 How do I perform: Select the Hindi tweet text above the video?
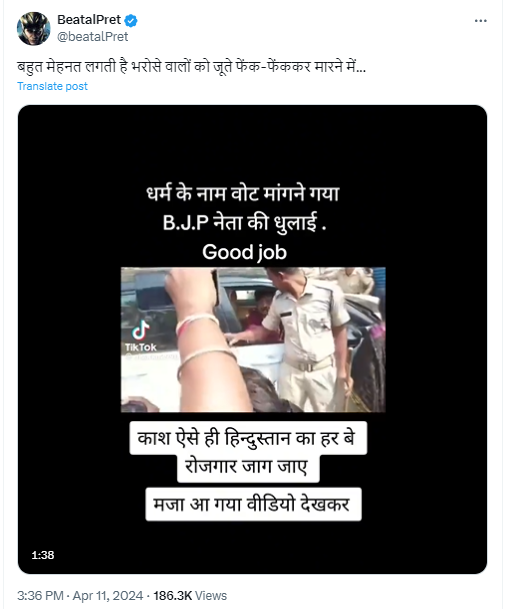pyautogui.click(x=192, y=66)
